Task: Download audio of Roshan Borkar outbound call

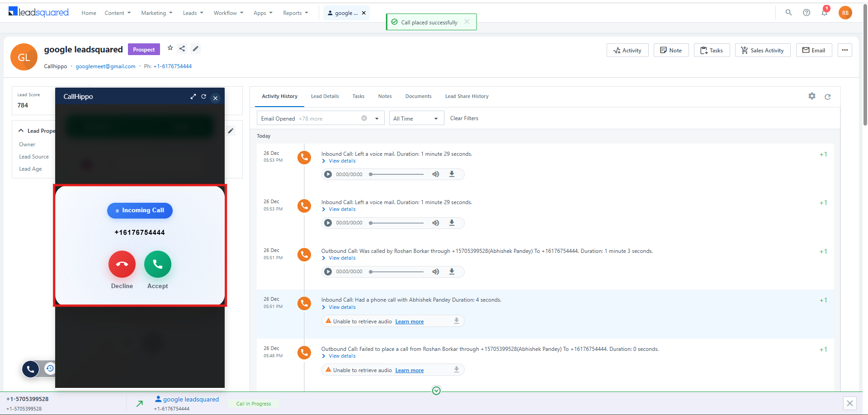Action: tap(452, 272)
